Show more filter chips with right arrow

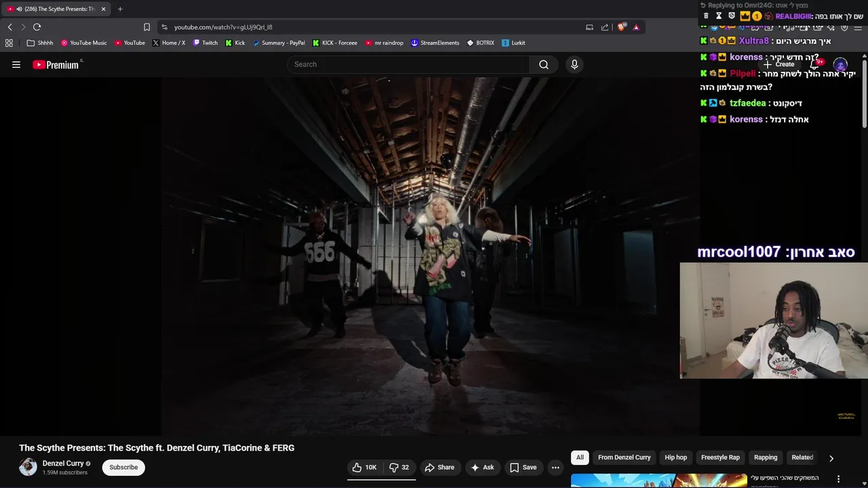(x=831, y=458)
